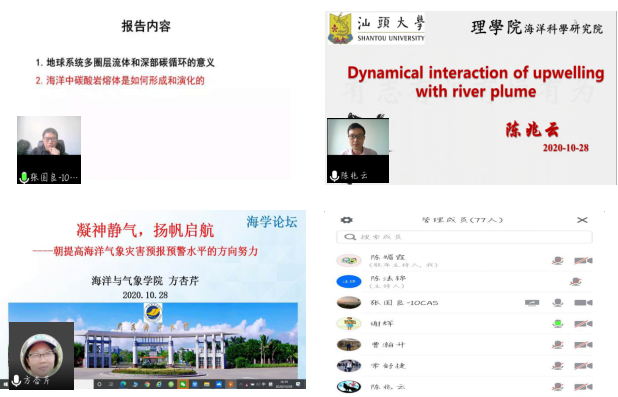
Task: Open WeChat from the Windows taskbar
Action: pos(183,384)
